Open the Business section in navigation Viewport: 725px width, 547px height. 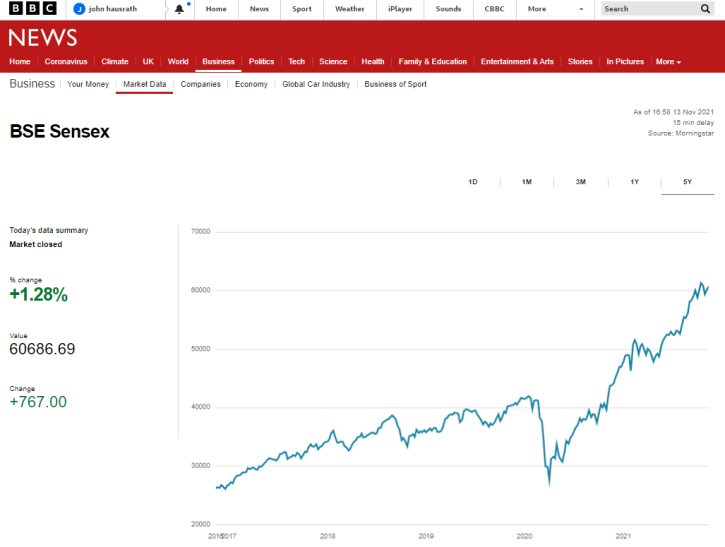[218, 61]
